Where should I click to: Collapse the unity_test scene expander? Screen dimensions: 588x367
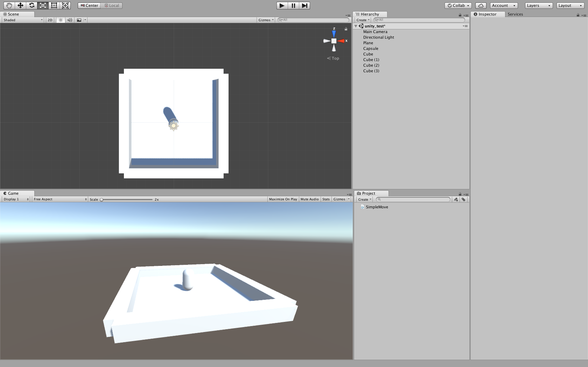pyautogui.click(x=356, y=26)
